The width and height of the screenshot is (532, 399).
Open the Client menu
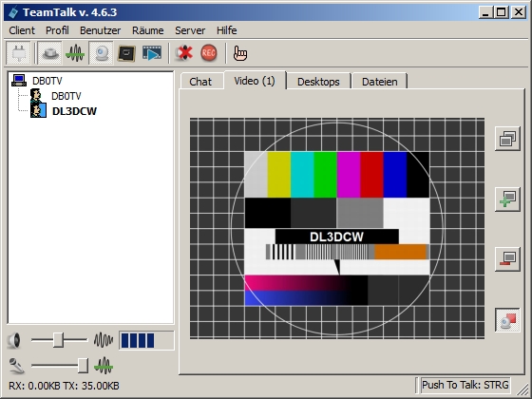[22, 30]
